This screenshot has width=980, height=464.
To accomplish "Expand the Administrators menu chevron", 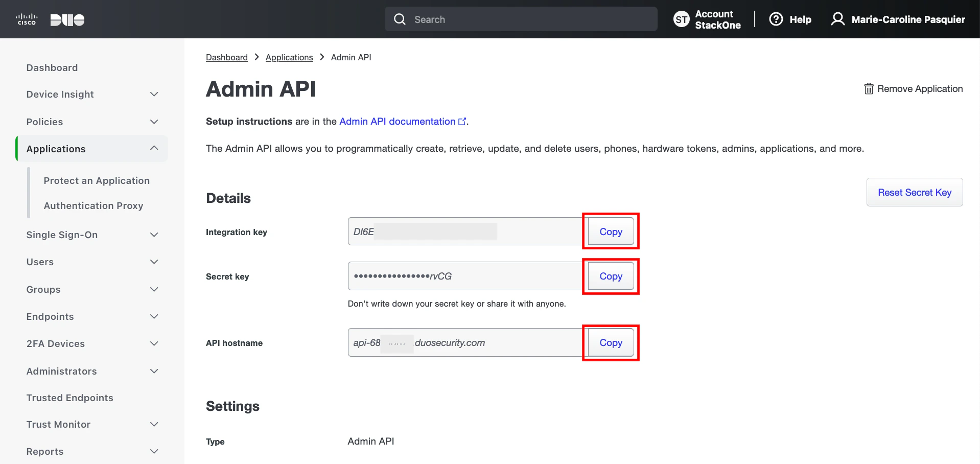I will point(154,371).
